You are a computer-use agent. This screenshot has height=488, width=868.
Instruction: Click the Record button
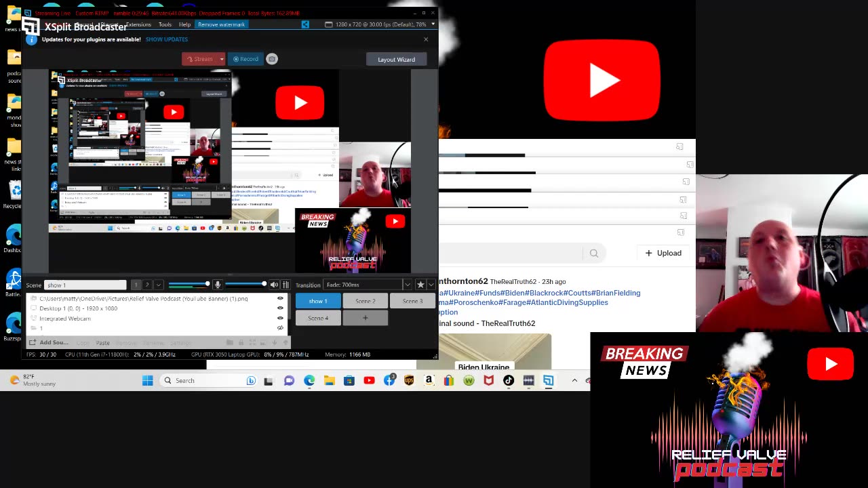[x=245, y=59]
